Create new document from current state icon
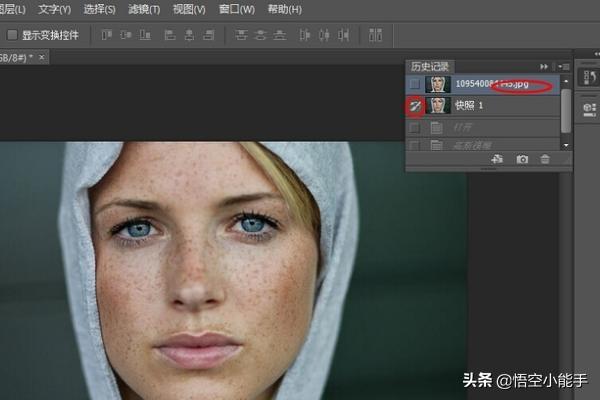The height and width of the screenshot is (400, 600). click(x=497, y=159)
